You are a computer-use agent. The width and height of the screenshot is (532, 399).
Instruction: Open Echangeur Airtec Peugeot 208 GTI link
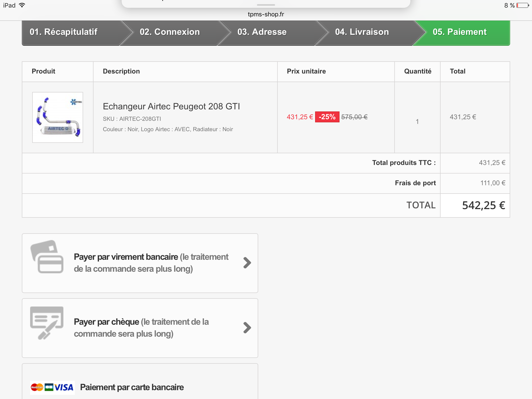[171, 107]
